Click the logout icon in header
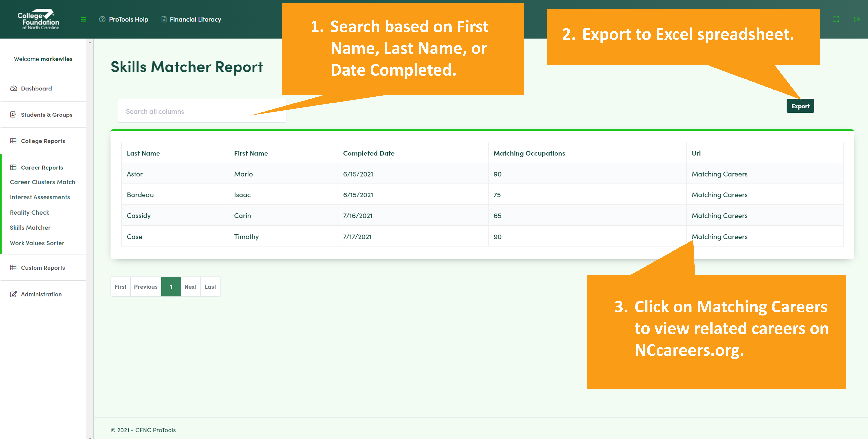Viewport: 868px width, 439px height. (x=856, y=19)
